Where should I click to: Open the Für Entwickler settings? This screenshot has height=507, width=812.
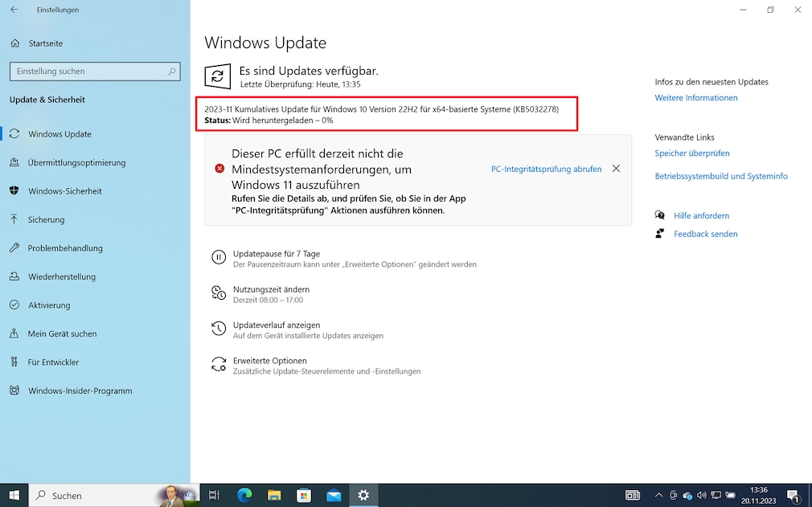tap(55, 362)
